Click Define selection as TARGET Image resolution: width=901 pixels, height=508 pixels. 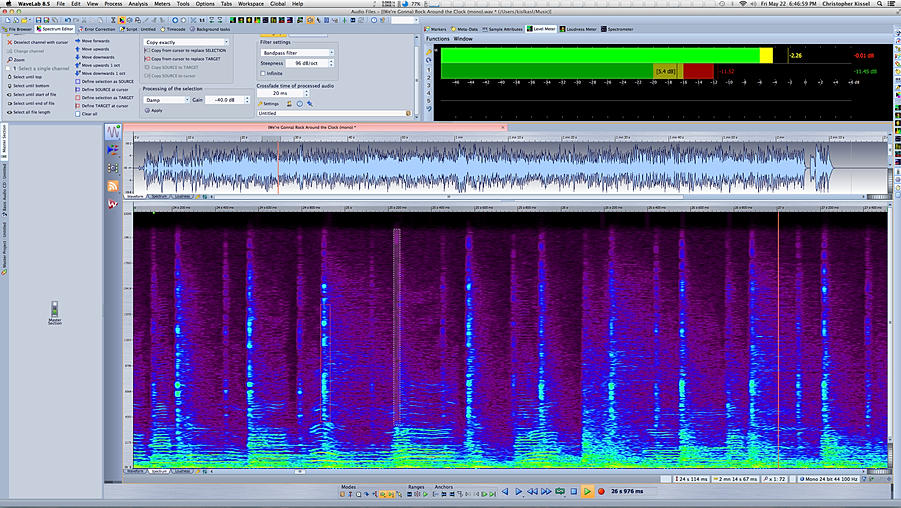coord(104,98)
